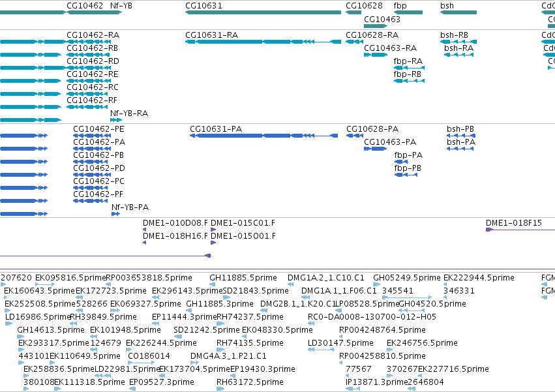Select the CG10462-RF transcript label
Screen dimensions: 555x392
92,100
